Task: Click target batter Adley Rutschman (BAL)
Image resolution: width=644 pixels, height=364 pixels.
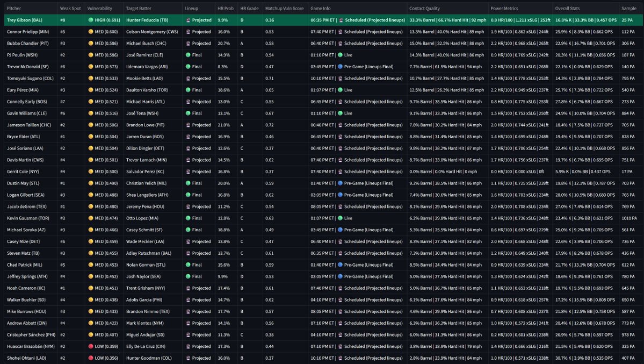Action: point(149,253)
